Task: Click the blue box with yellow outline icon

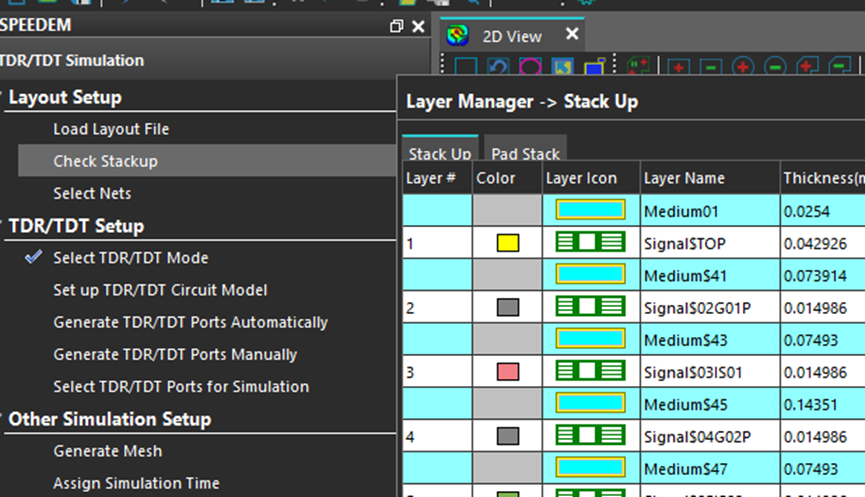Action: point(595,67)
